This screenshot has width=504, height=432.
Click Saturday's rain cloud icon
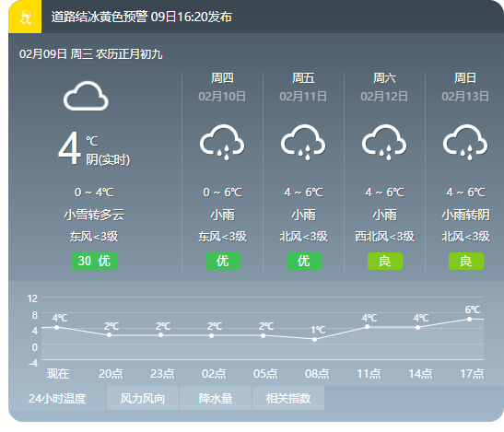[x=384, y=143]
